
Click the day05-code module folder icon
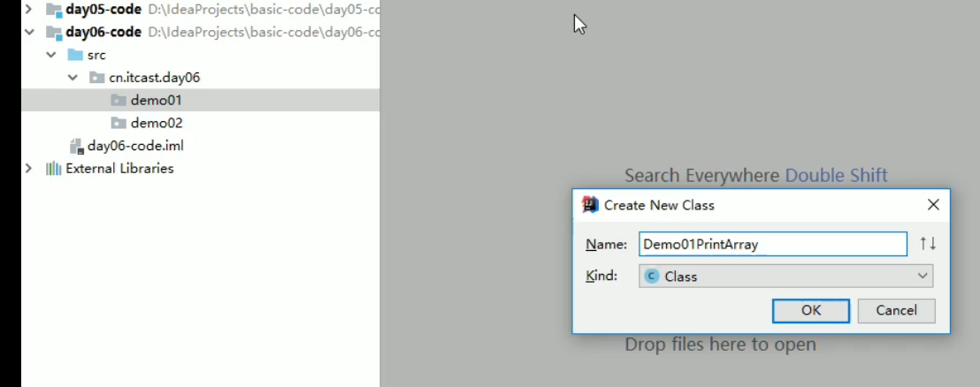[x=54, y=10]
